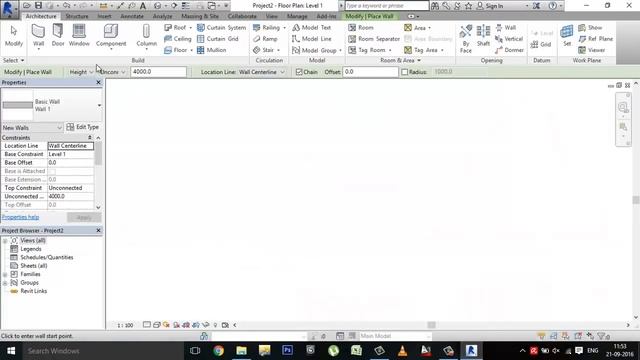Select the Model Text tool
The image size is (640, 360).
[311, 27]
